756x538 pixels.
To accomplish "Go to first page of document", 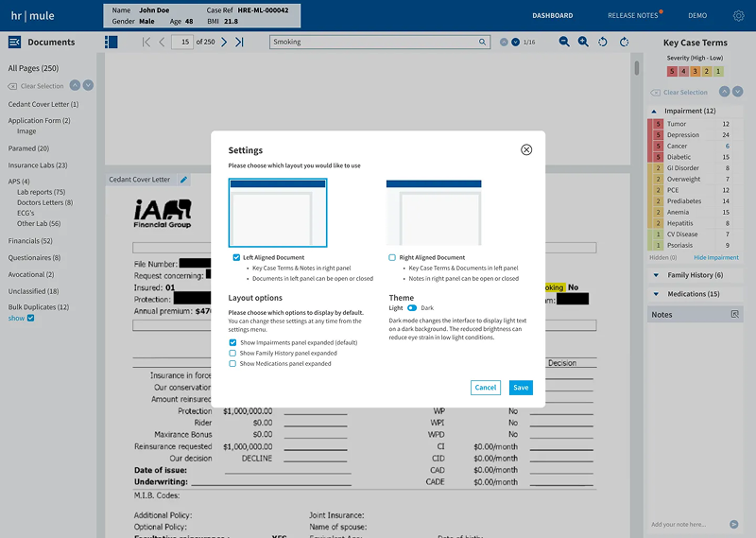I will click(x=146, y=42).
